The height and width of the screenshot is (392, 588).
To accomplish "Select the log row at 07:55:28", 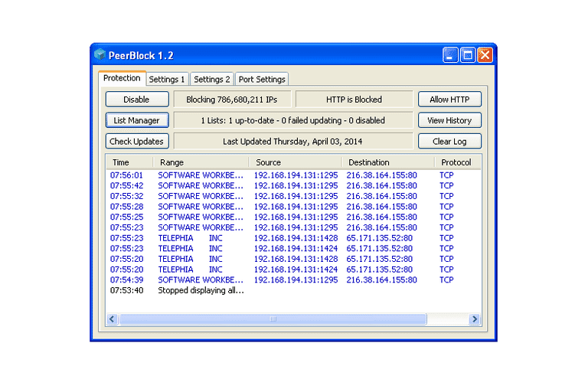I will pyautogui.click(x=294, y=207).
